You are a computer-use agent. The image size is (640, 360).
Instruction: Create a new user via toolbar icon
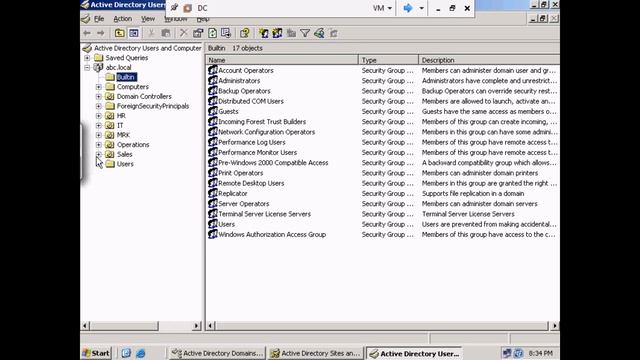(x=264, y=33)
